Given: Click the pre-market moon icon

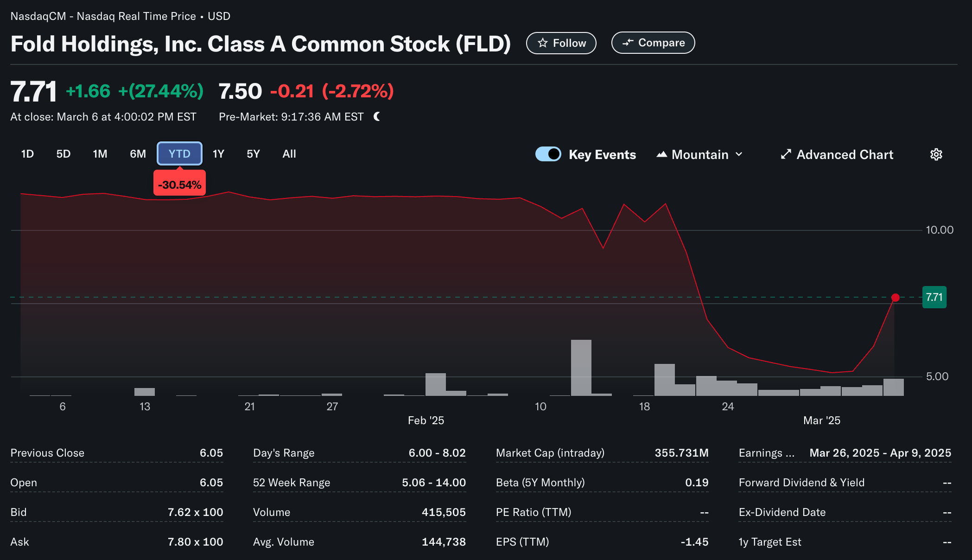Looking at the screenshot, I should (377, 116).
